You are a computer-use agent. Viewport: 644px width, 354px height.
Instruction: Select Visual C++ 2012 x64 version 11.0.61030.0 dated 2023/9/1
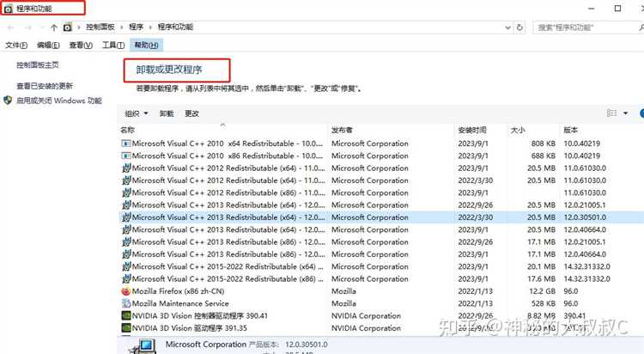pos(382,168)
